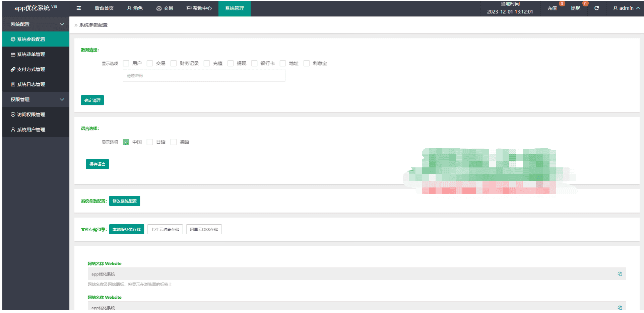Open 支付方式管理 link icon in sidebar

coord(13,69)
